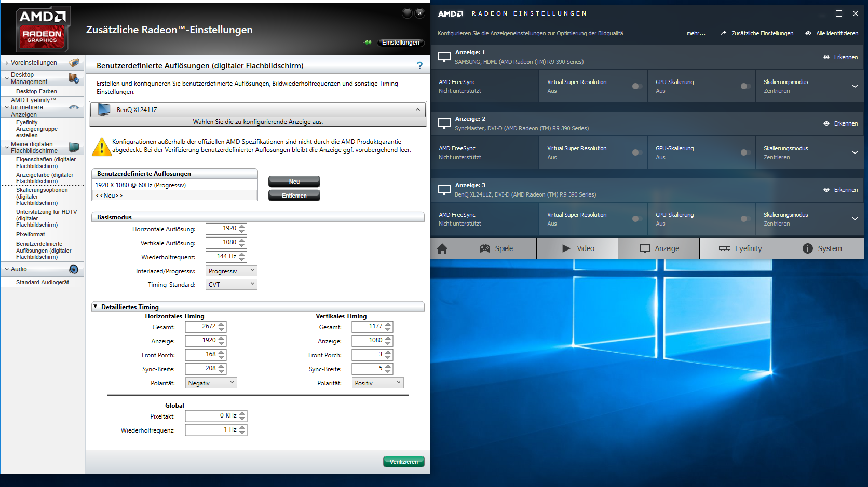Open Pixelformat in sidebar

coord(30,234)
